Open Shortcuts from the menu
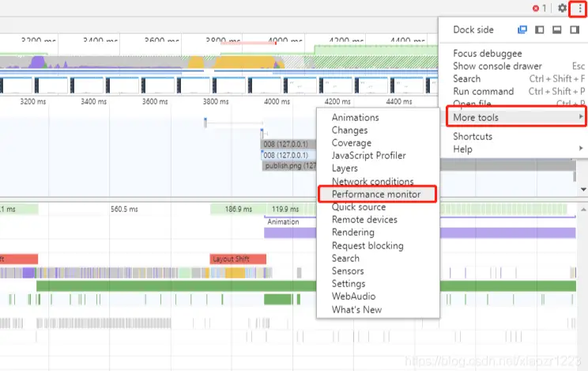This screenshot has width=588, height=371. point(473,136)
